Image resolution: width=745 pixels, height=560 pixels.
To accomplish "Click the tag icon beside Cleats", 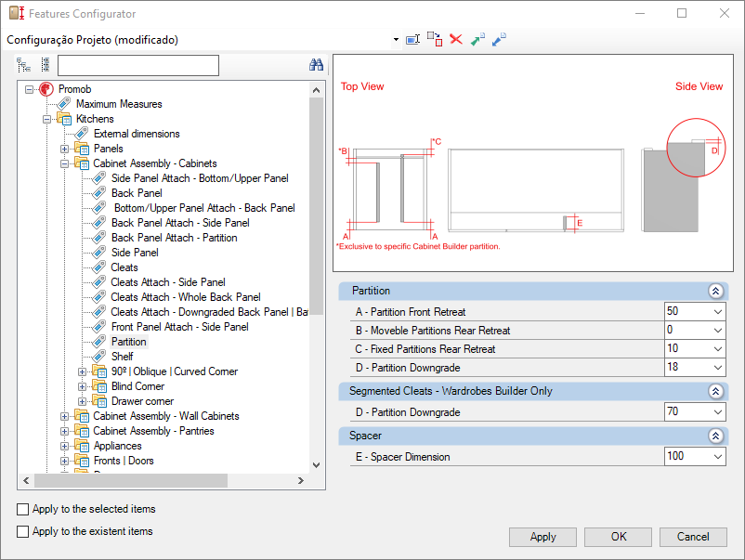I will point(98,267).
